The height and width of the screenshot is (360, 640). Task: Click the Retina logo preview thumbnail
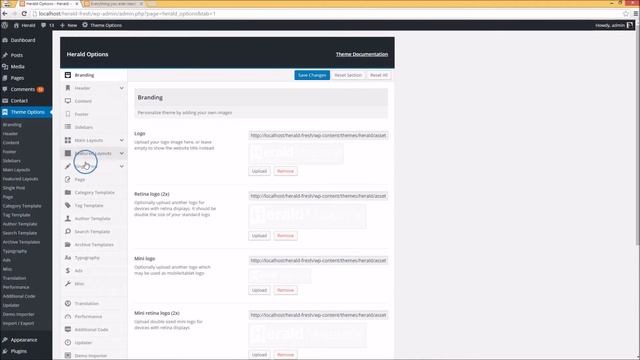(x=307, y=216)
